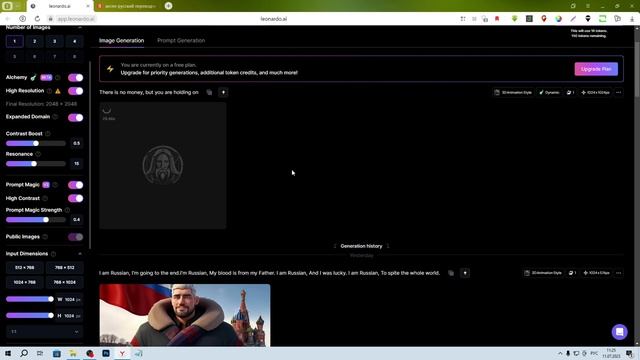Toggle the Alchemy switch
640x360 pixels.
pos(76,78)
